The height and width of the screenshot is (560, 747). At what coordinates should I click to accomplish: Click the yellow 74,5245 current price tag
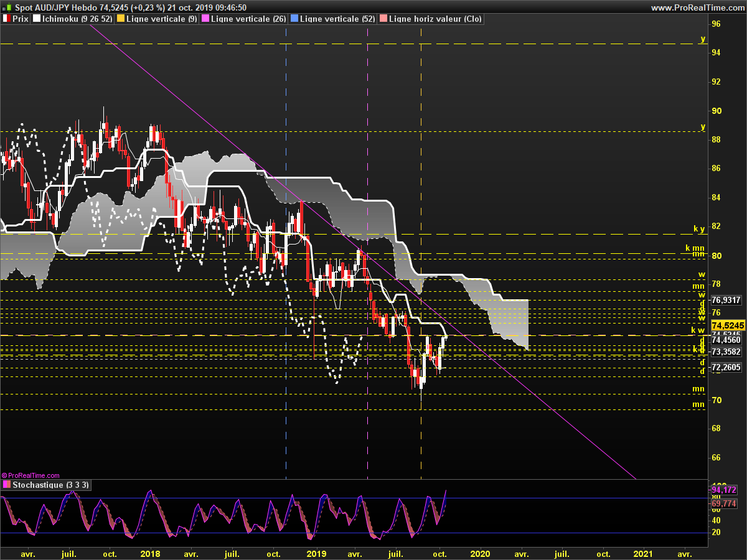point(726,325)
